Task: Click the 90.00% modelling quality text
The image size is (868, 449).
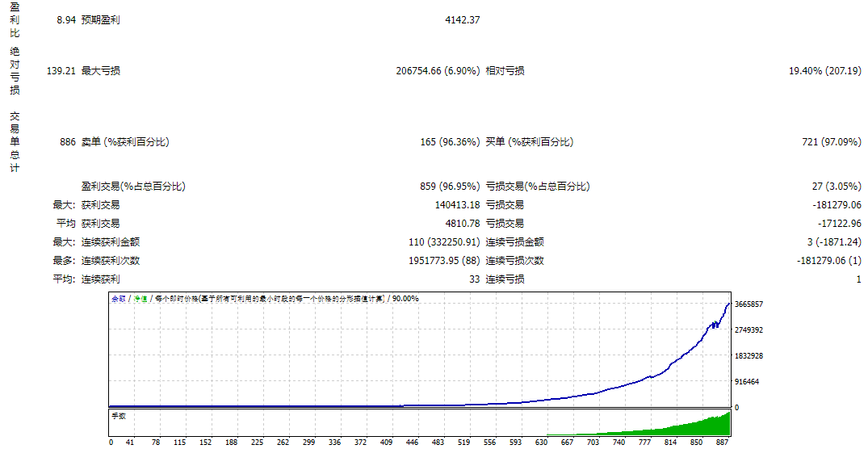Action: [406, 299]
